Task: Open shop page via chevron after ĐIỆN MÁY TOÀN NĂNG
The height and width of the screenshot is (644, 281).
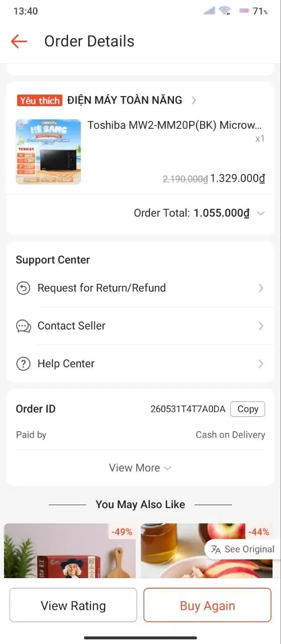Action: pyautogui.click(x=194, y=100)
